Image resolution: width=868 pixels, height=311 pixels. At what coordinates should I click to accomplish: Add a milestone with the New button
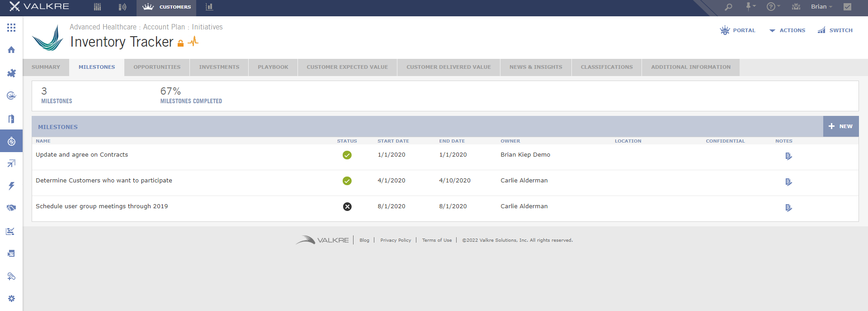click(841, 126)
